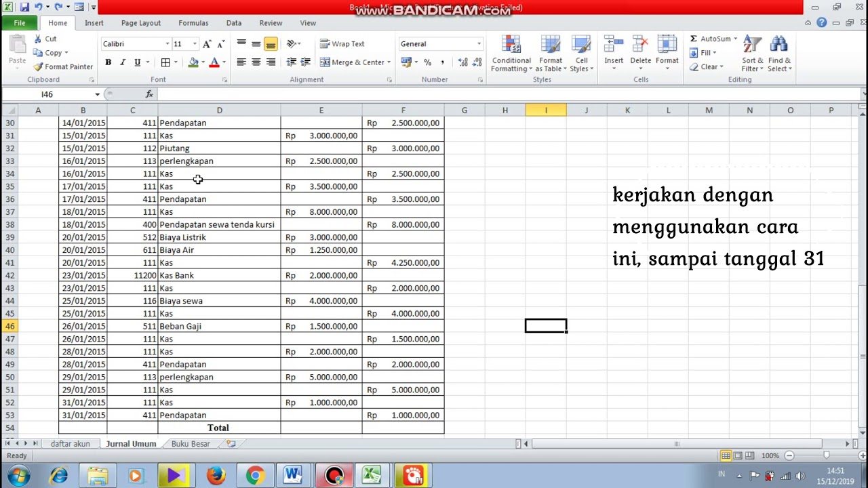Screen dimensions: 868x488
Task: Toggle bottom vertical alignment
Action: tap(271, 44)
